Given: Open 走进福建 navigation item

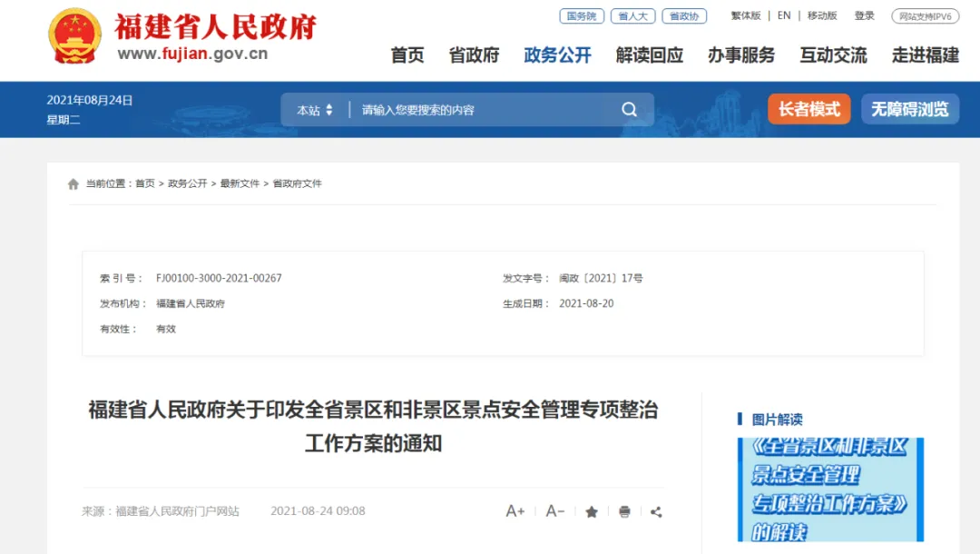Looking at the screenshot, I should coord(925,55).
